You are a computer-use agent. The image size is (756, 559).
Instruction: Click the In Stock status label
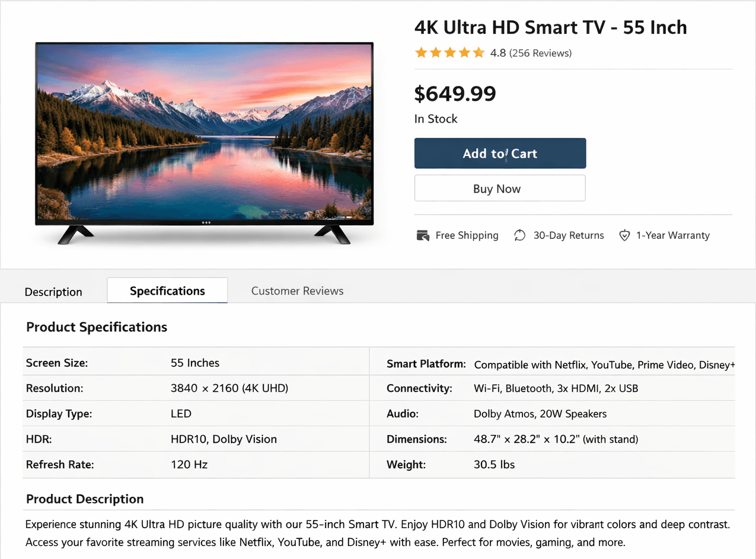[436, 119]
